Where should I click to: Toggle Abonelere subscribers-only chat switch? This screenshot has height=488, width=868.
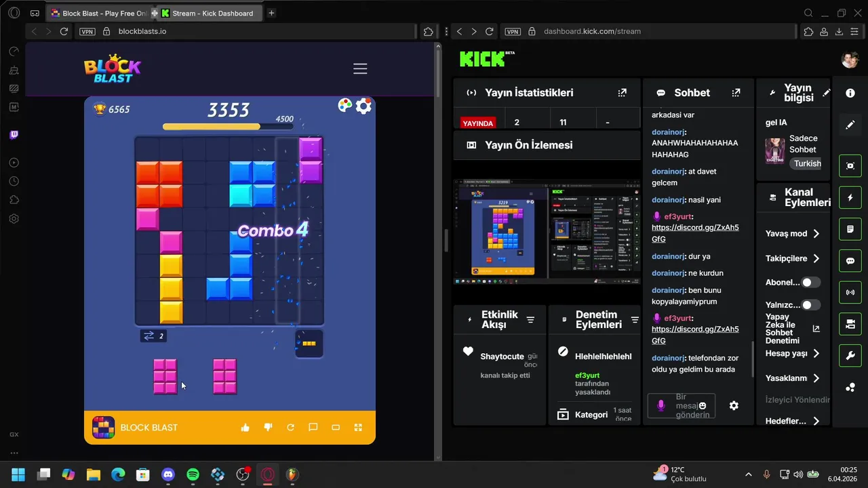pos(810,283)
